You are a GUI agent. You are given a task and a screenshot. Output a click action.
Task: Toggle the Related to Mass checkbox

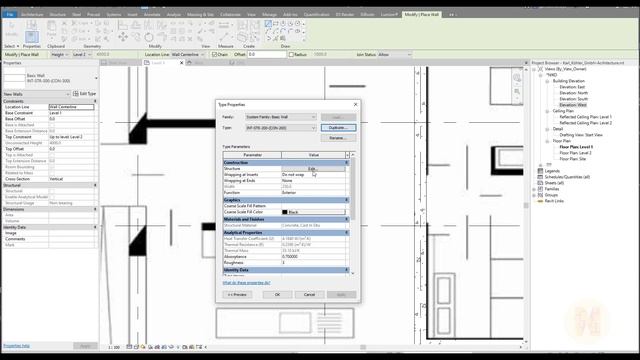point(52,173)
